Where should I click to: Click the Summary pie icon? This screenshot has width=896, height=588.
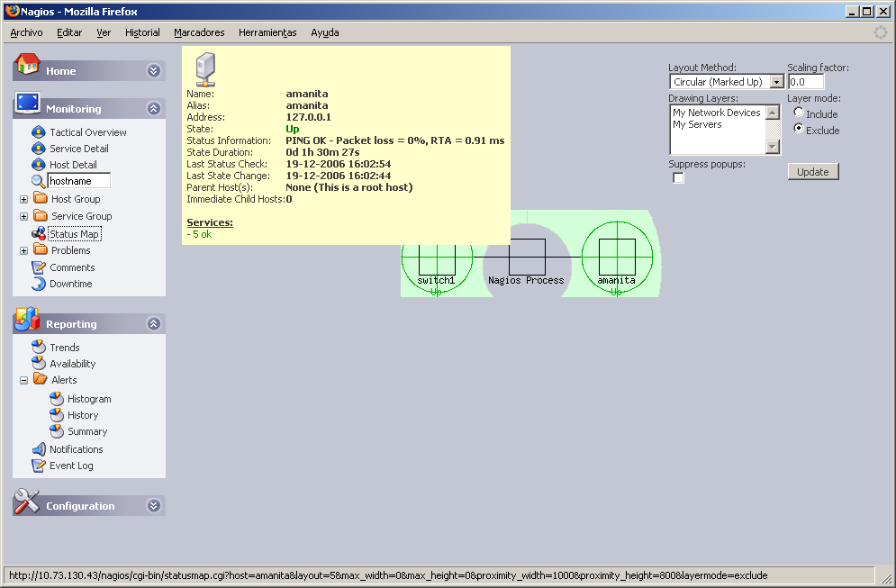pyautogui.click(x=57, y=430)
